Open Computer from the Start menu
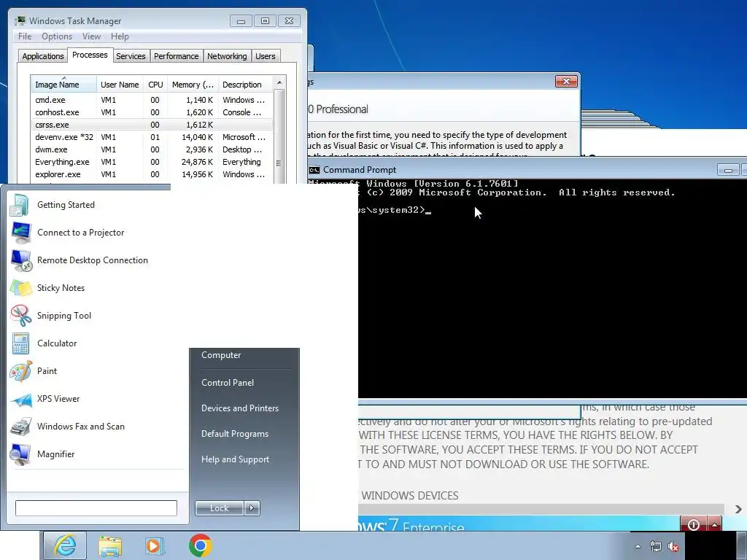The width and height of the screenshot is (747, 560). click(x=221, y=355)
